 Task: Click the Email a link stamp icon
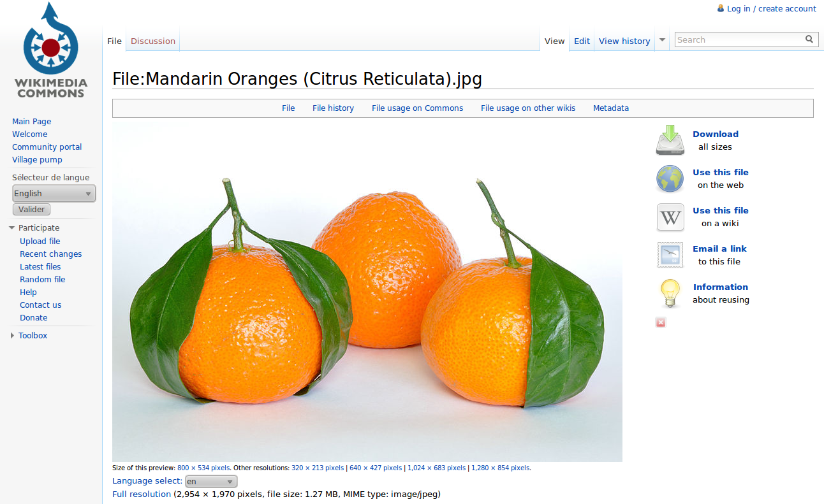pyautogui.click(x=670, y=255)
